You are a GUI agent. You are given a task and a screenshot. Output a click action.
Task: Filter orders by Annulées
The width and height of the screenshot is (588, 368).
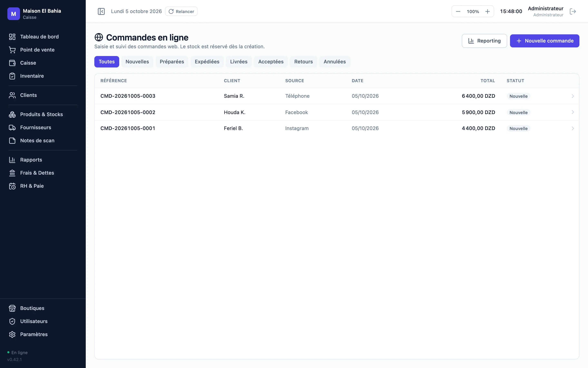coord(335,62)
